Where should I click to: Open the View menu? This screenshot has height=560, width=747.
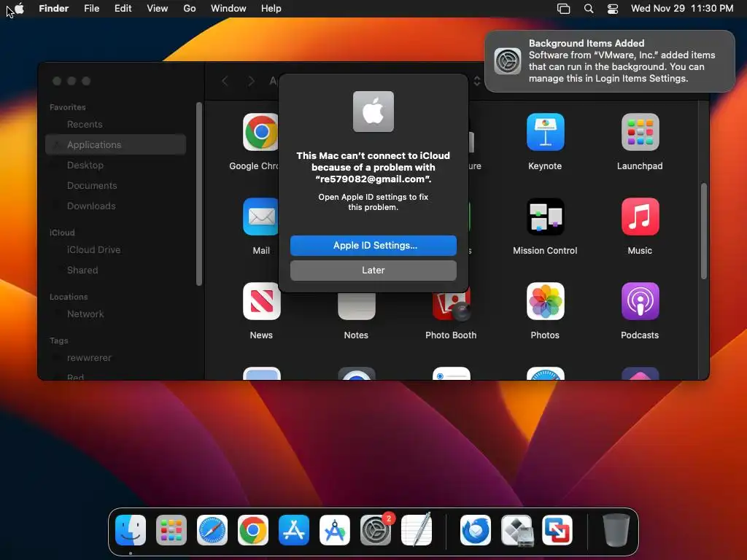point(158,8)
